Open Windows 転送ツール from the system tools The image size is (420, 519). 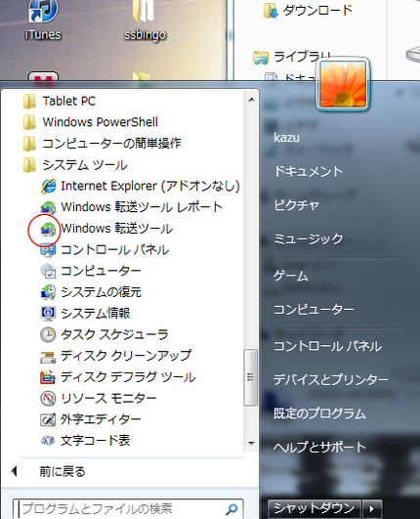click(106, 229)
